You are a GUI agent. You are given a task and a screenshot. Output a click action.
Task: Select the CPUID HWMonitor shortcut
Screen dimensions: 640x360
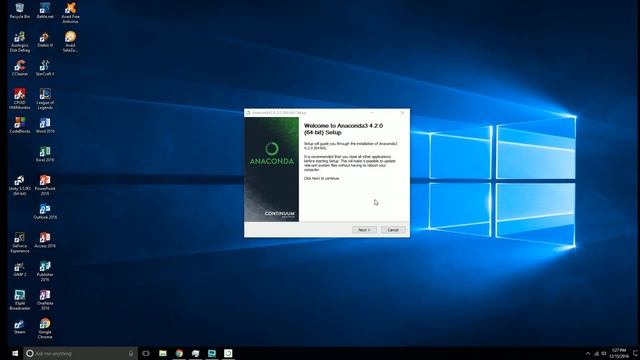[x=20, y=99]
